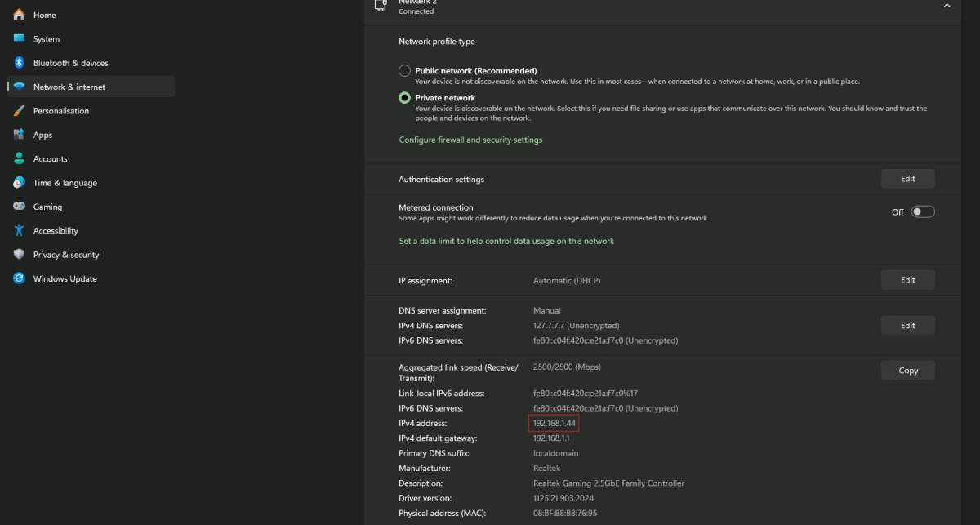This screenshot has height=525, width=980.
Task: Select Private network radio button
Action: click(404, 98)
